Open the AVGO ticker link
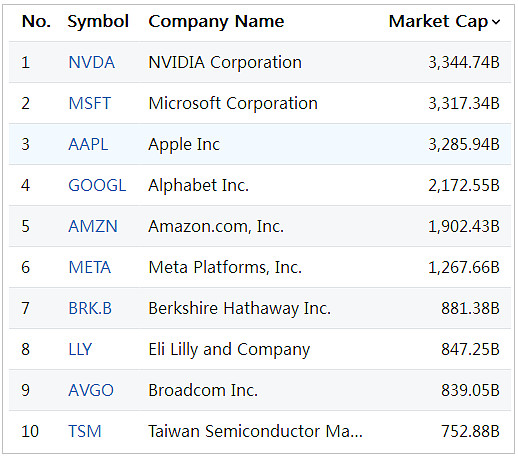 point(91,390)
